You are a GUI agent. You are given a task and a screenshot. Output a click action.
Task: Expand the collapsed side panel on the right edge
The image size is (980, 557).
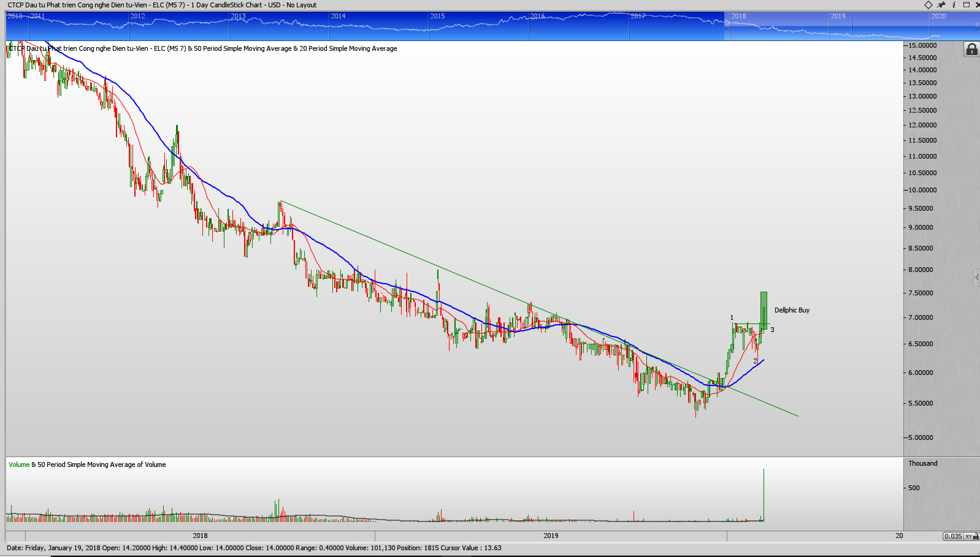click(x=976, y=278)
